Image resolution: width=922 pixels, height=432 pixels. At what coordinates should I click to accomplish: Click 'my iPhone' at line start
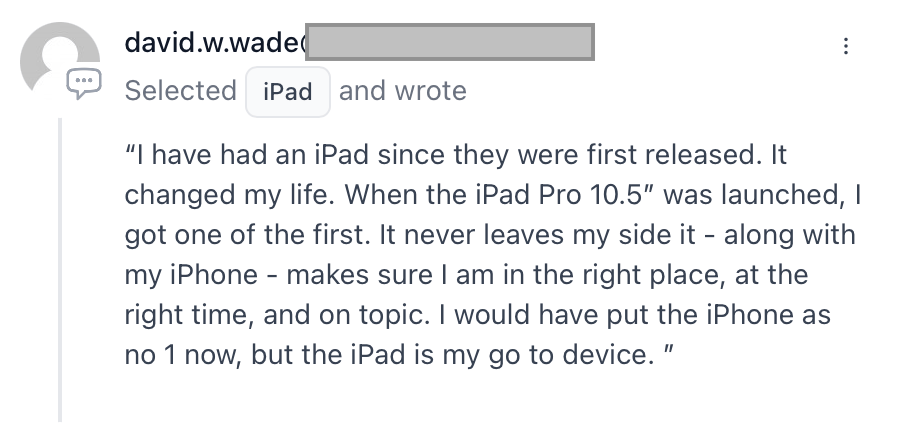[x=191, y=275]
